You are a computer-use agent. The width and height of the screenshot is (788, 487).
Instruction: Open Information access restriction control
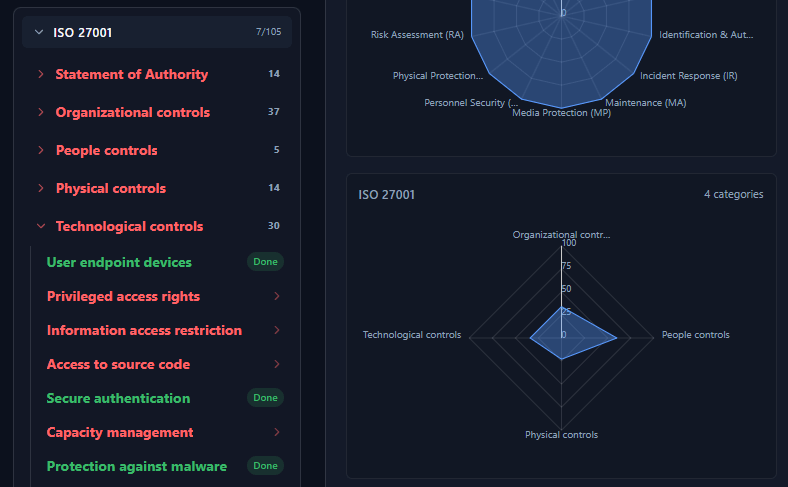click(x=144, y=330)
